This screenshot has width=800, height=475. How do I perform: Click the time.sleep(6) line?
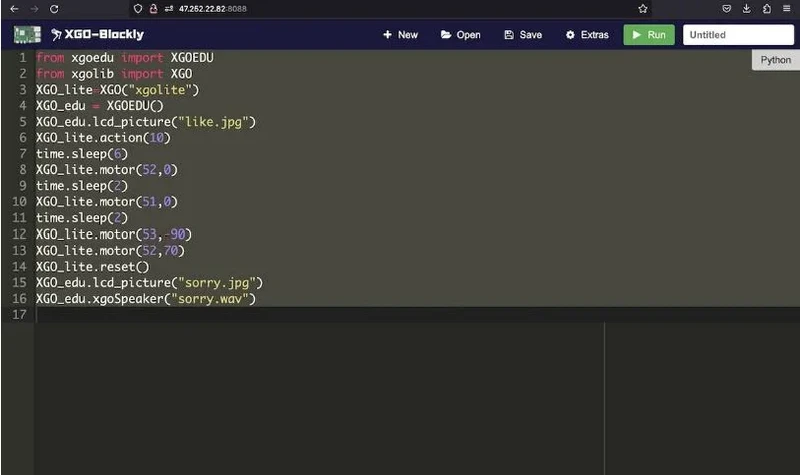tap(82, 154)
